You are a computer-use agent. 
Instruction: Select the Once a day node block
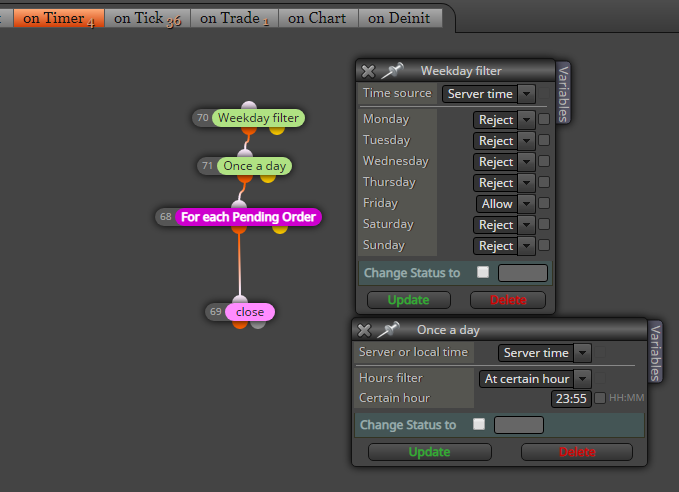255,166
